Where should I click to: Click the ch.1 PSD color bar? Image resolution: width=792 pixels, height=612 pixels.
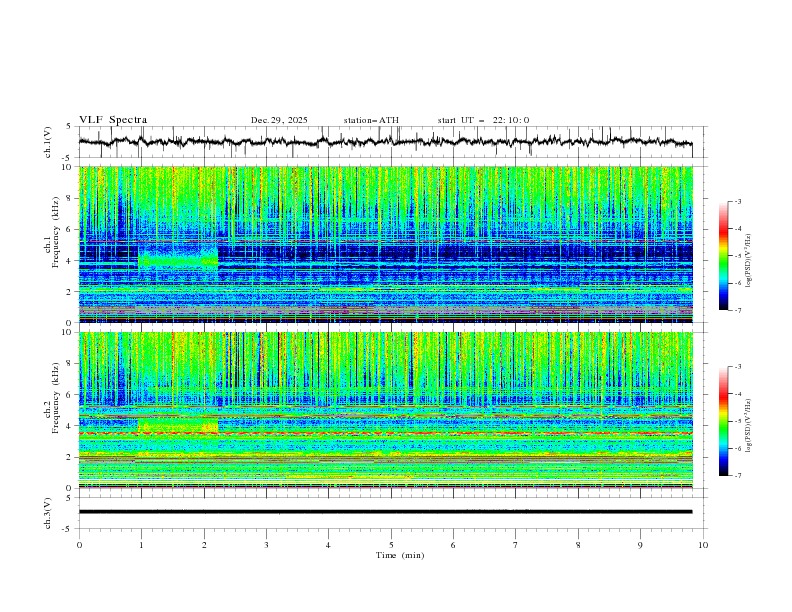click(723, 255)
